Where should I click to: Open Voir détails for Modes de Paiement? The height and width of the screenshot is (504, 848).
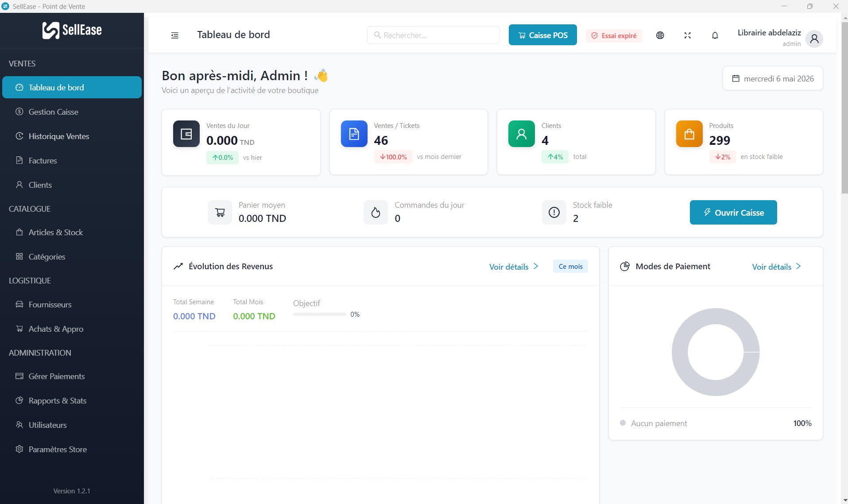[776, 267]
